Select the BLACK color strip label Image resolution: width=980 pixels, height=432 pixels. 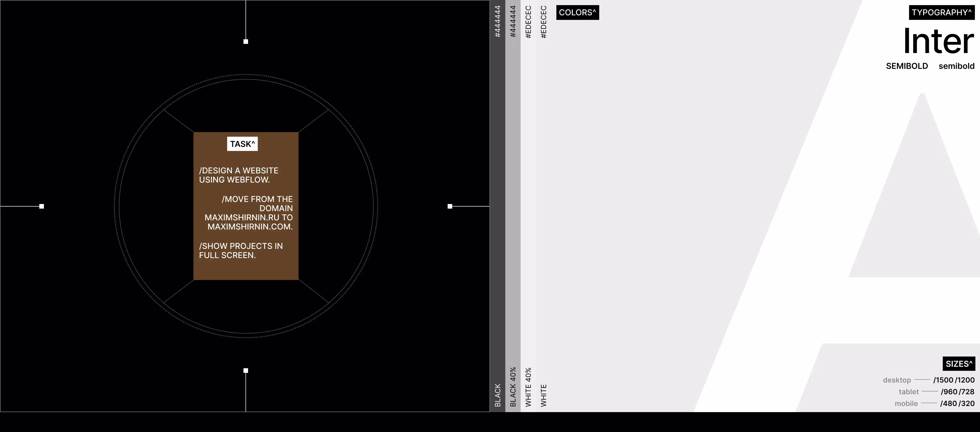pyautogui.click(x=498, y=395)
